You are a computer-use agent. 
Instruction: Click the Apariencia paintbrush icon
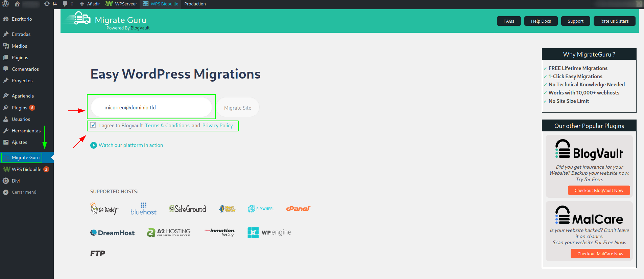pos(6,96)
